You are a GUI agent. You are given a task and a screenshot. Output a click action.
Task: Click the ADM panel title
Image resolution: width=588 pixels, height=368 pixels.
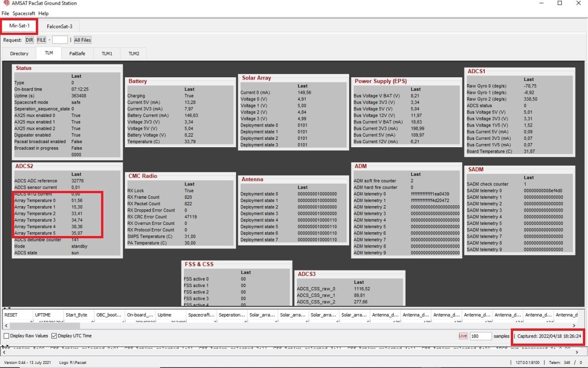click(361, 166)
